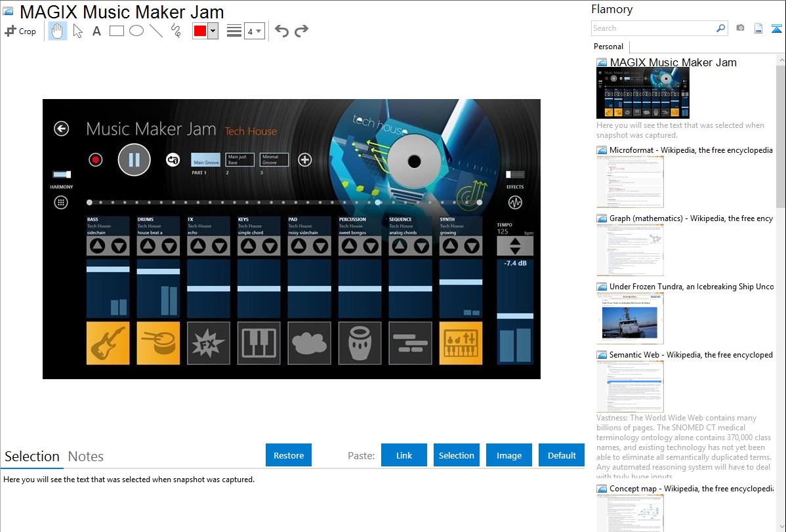
Task: Click the paste Image button
Action: (508, 455)
